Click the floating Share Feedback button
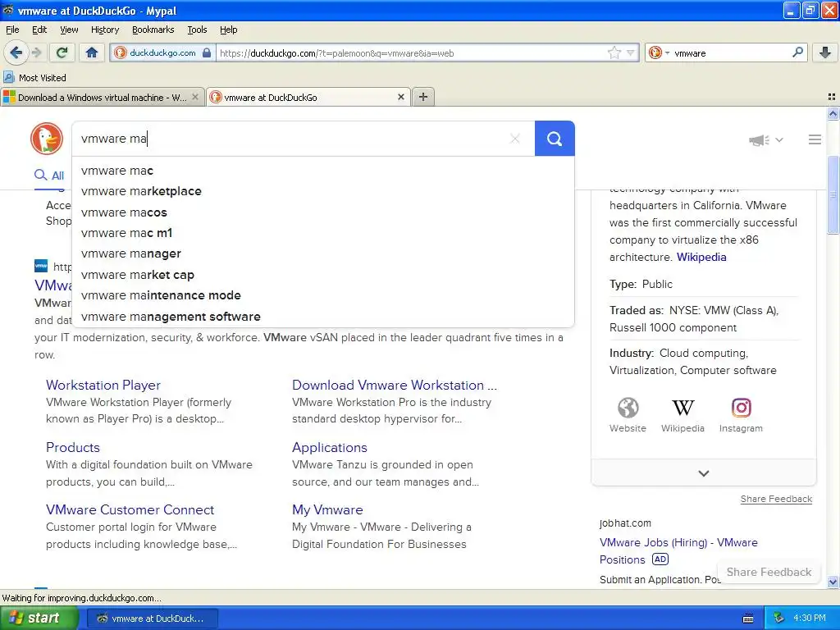 click(769, 572)
